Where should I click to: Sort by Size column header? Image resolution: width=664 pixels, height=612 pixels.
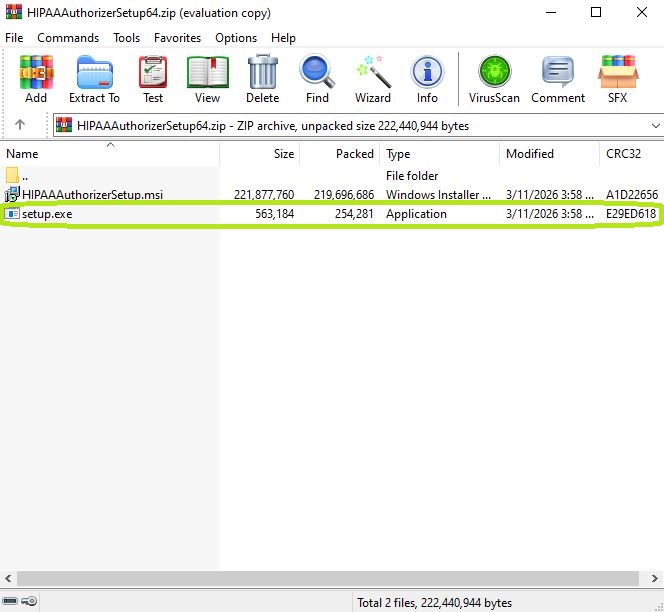coord(260,154)
